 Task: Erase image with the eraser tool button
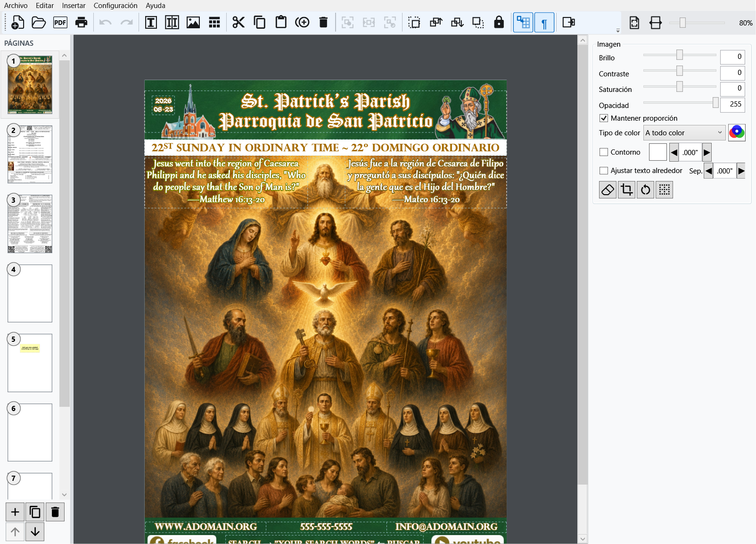[608, 190]
